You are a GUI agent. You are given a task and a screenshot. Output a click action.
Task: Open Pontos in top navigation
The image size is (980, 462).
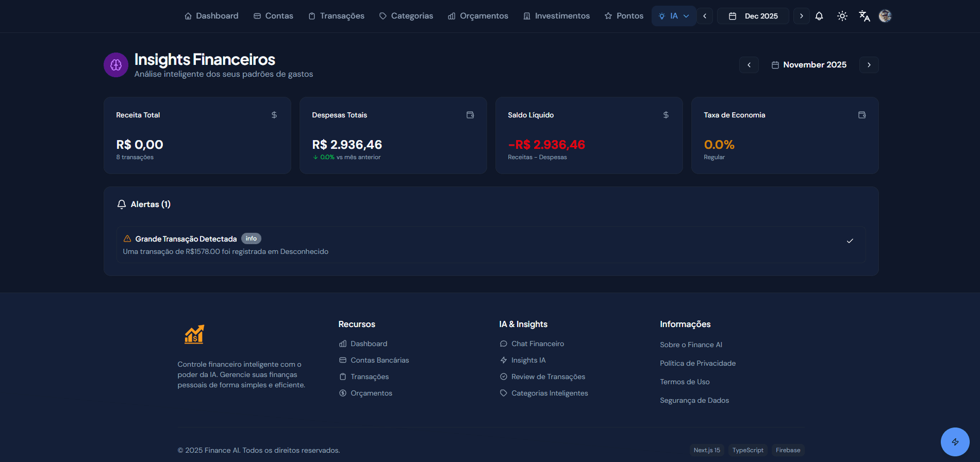point(624,16)
